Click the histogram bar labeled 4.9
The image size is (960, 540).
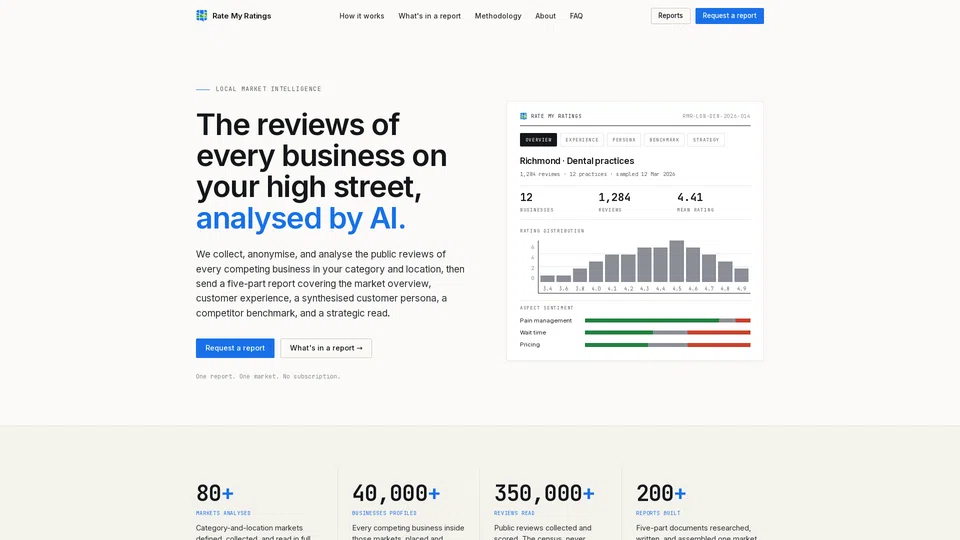point(741,276)
